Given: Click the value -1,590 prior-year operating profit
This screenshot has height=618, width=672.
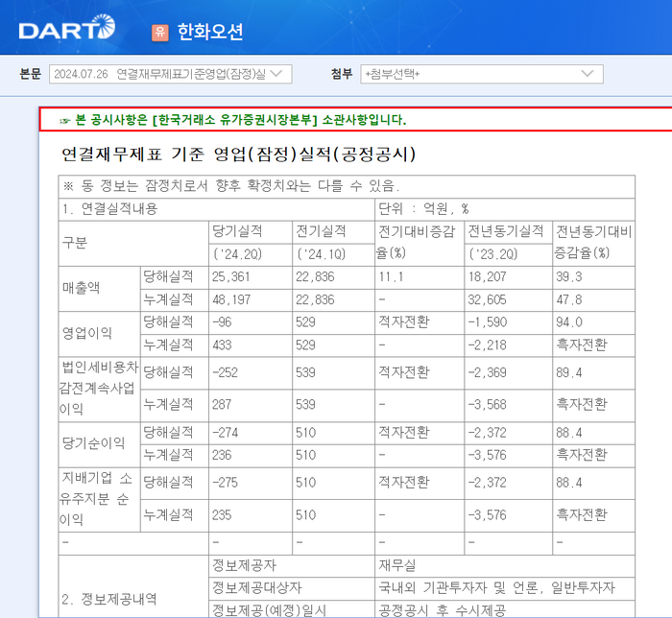Looking at the screenshot, I should coord(488,322).
